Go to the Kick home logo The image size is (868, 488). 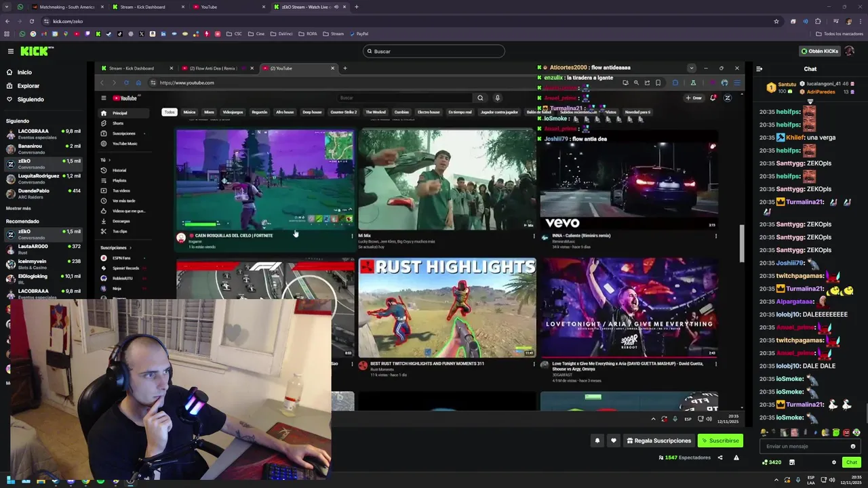pos(37,51)
